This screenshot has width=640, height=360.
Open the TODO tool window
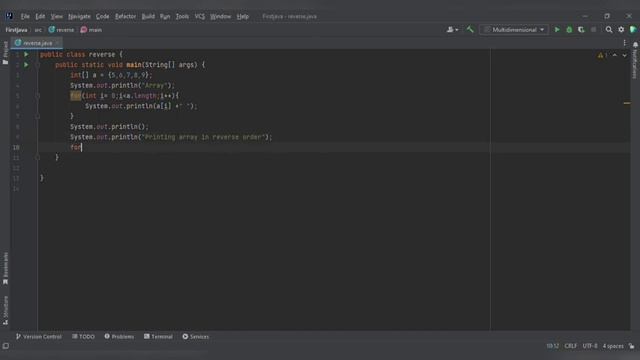coord(83,337)
